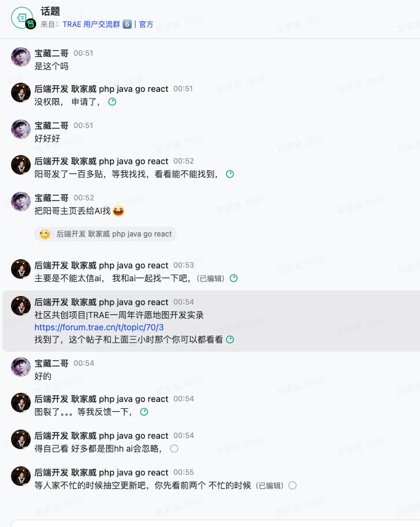Click 宝藏二哥's avatar on 好好好 message
Screen dimensions: 420x527
tap(21, 129)
